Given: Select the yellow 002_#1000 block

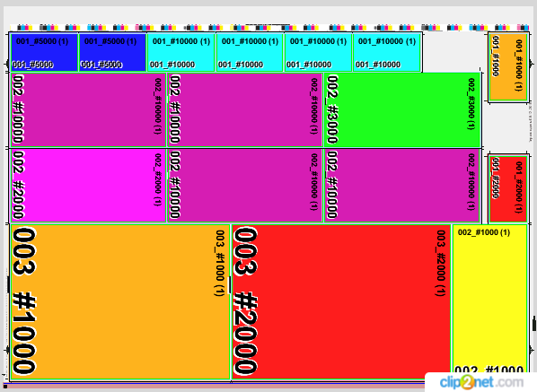Looking at the screenshot, I should pos(489,301).
